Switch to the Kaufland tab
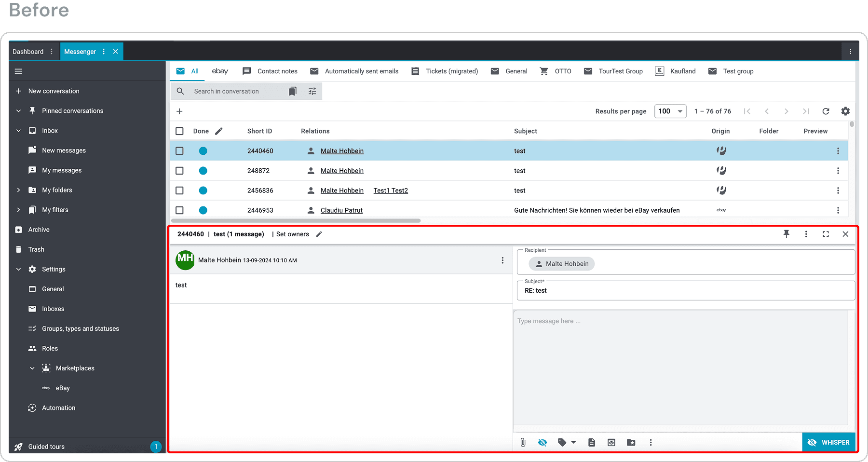 (x=675, y=71)
